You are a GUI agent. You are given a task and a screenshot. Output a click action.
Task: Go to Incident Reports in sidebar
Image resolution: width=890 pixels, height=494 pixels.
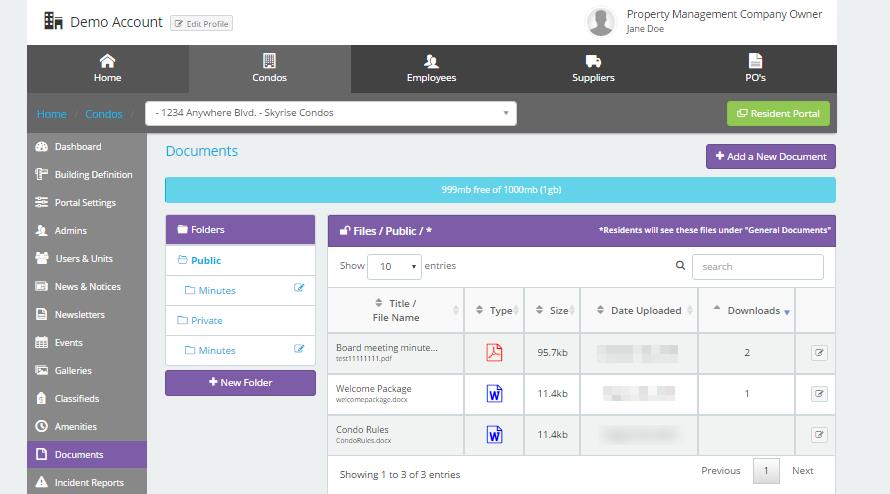pyautogui.click(x=89, y=482)
